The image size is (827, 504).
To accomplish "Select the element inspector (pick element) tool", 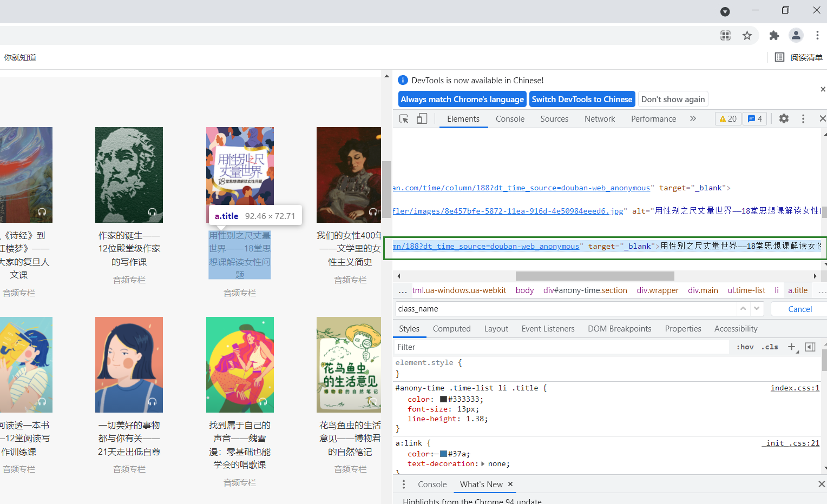I will [x=403, y=118].
